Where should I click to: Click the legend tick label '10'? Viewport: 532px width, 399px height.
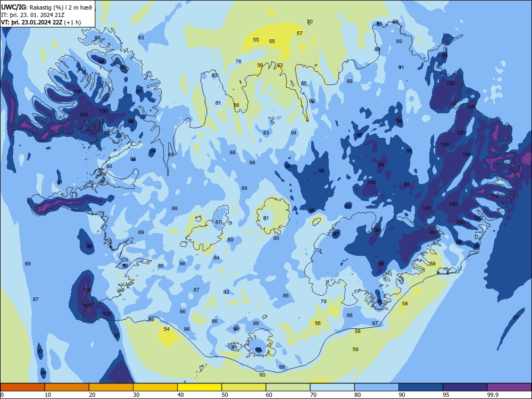[48, 395]
